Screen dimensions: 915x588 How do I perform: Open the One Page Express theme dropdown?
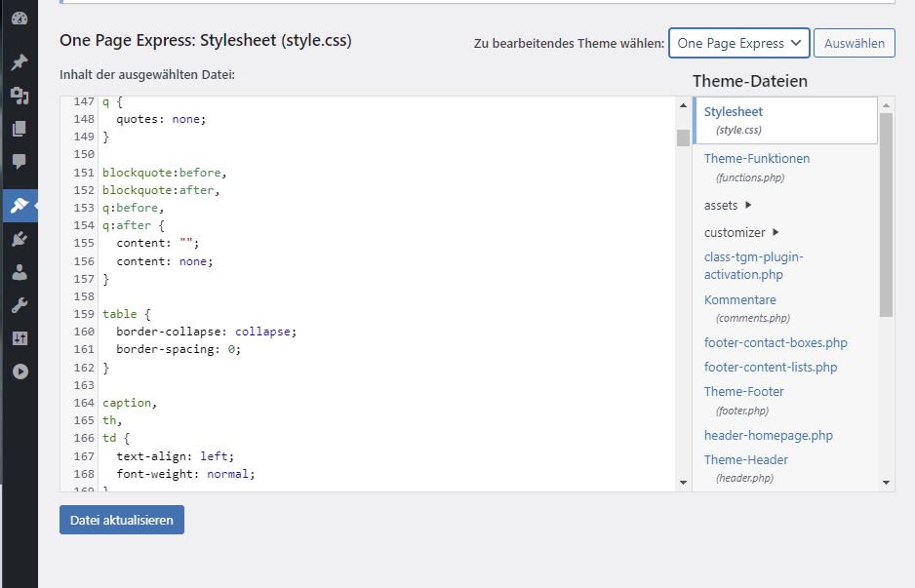(738, 43)
